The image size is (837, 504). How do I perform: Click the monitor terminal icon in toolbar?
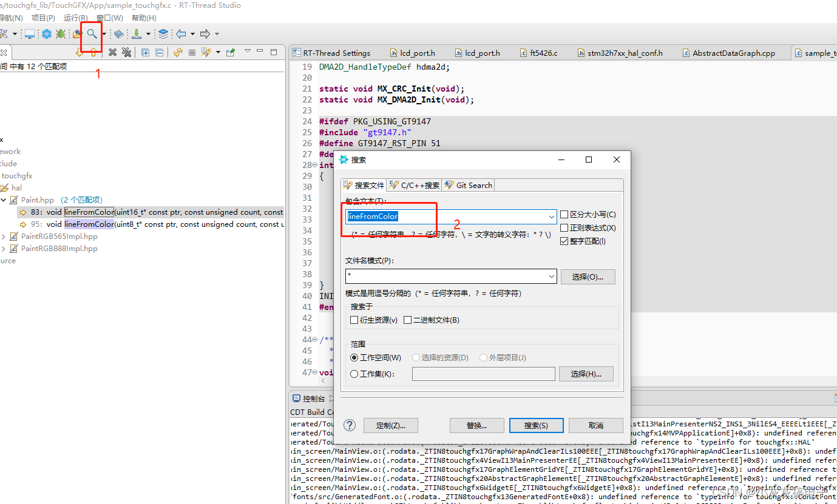[29, 34]
